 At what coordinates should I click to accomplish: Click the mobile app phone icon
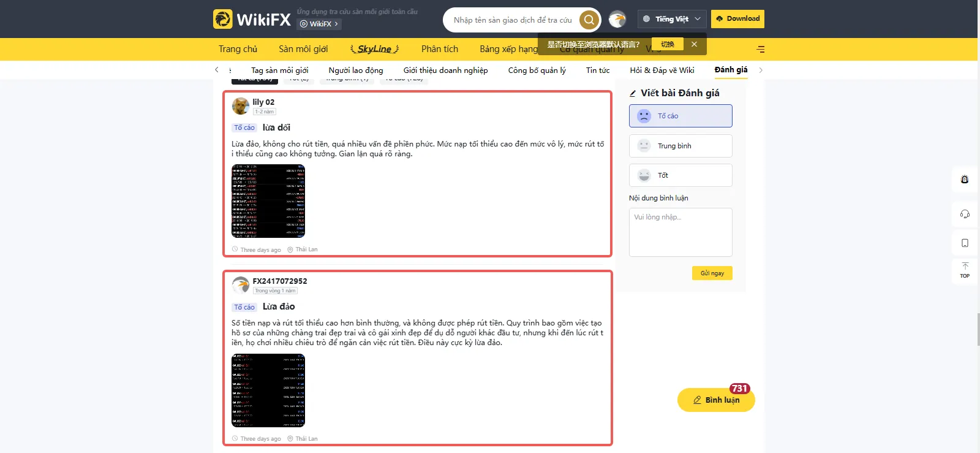coord(965,243)
